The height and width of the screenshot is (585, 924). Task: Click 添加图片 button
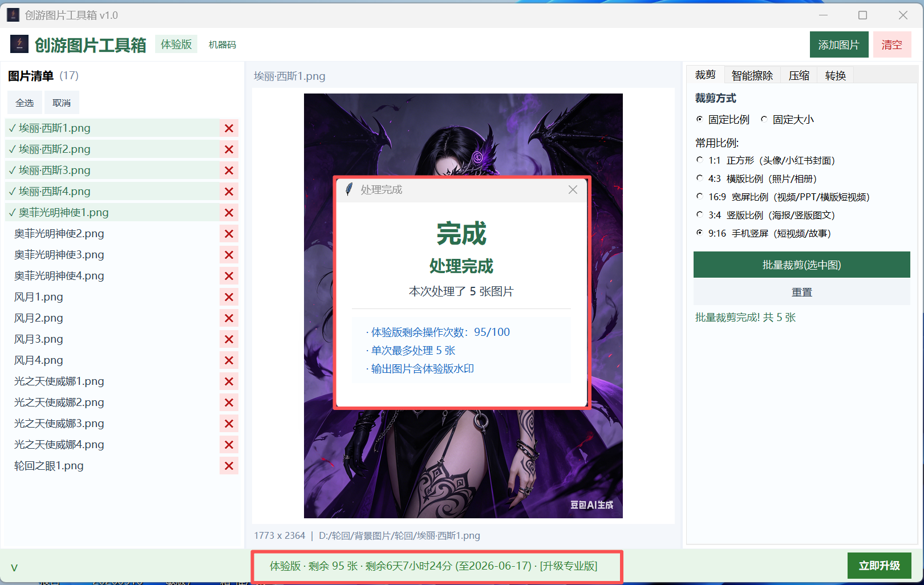click(839, 44)
